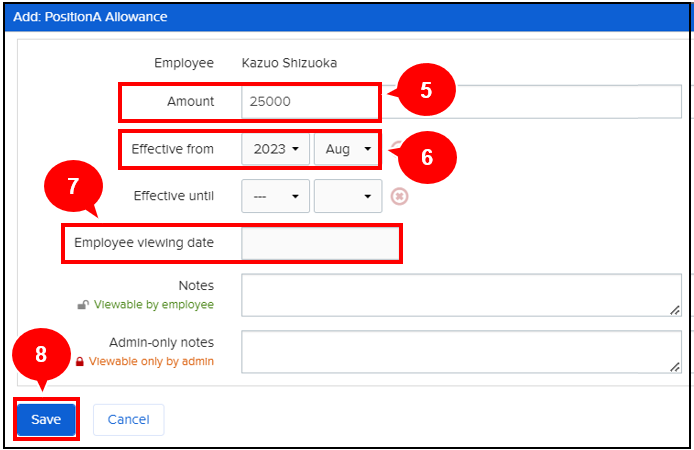The height and width of the screenshot is (450, 694).
Task: Open the Effective from month dropdown Aug
Action: point(347,149)
